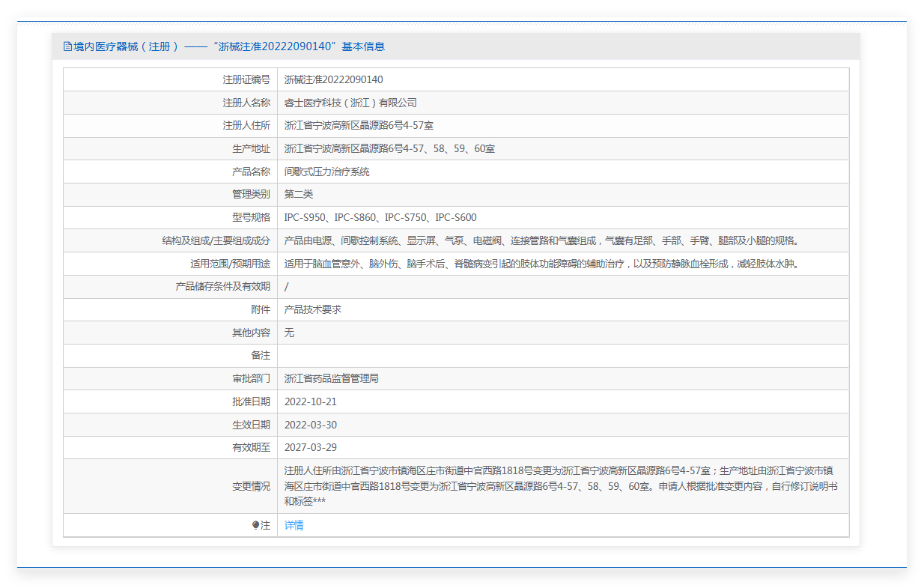Image resolution: width=924 pixels, height=588 pixels.
Task: Click effective date 2022-03-30
Action: [x=310, y=425]
